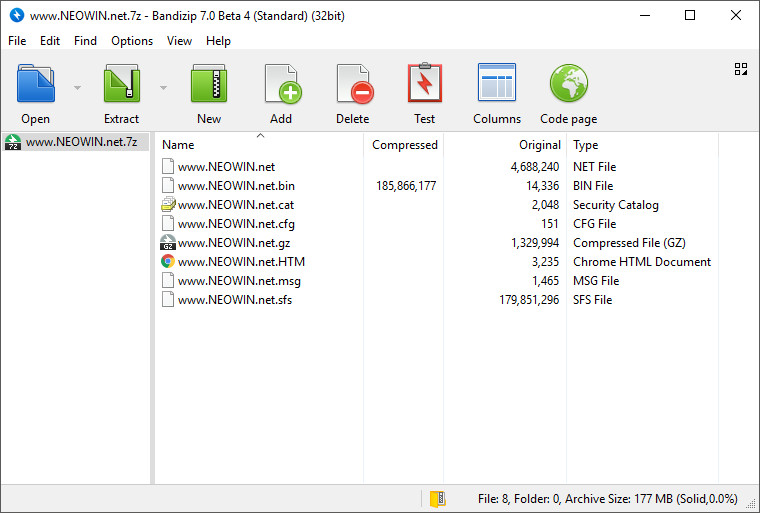The width and height of the screenshot is (760, 513).
Task: Click the file icon of www.NEOWIN.net.cfg
Action: (x=168, y=223)
